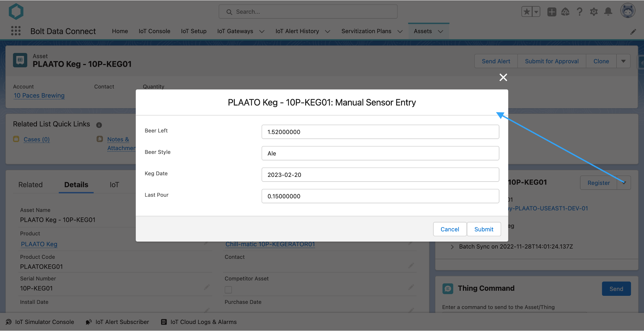The image size is (644, 331).
Task: Open IoT Cloud Logs & Alarms utility
Action: pyautogui.click(x=199, y=322)
